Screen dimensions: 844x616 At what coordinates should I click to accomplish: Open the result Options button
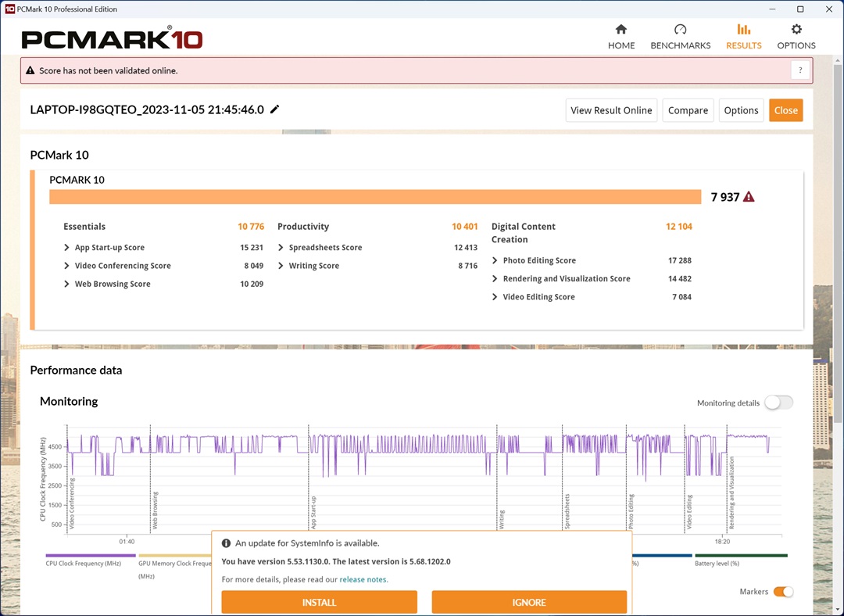coord(741,110)
